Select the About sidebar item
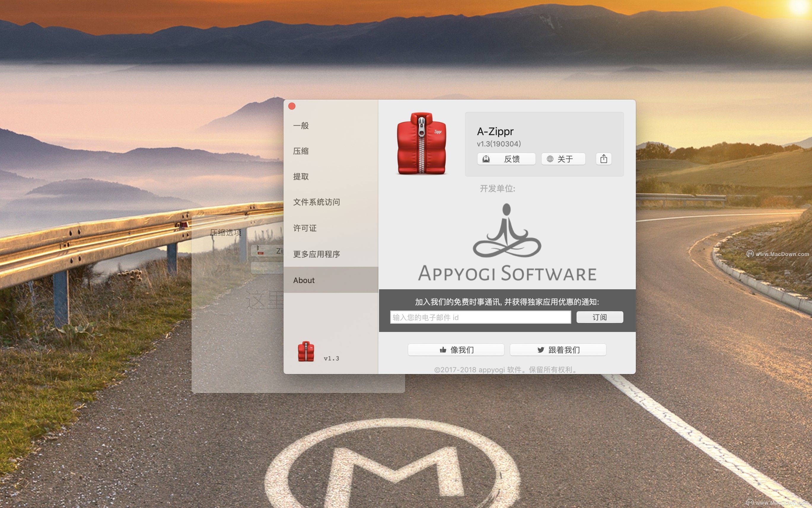This screenshot has width=812, height=508. (x=331, y=280)
